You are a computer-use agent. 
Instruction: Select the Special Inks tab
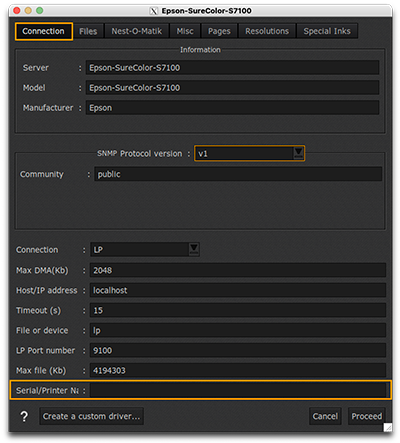coord(327,31)
